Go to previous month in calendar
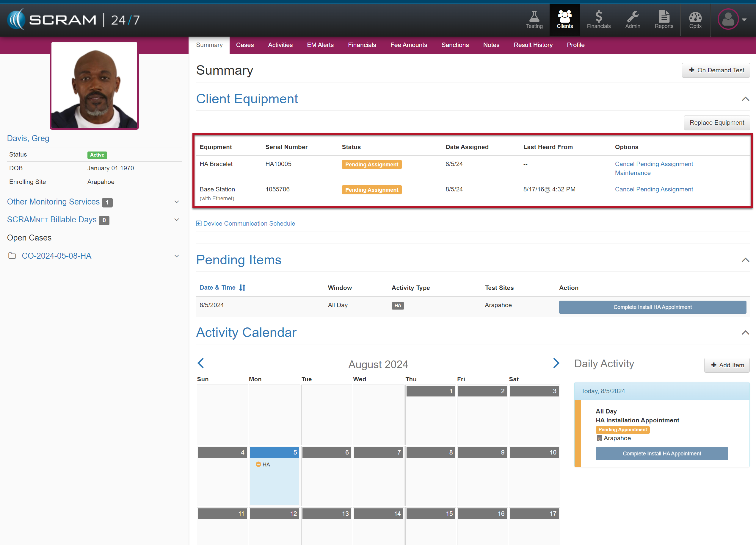The width and height of the screenshot is (756, 545). point(201,363)
